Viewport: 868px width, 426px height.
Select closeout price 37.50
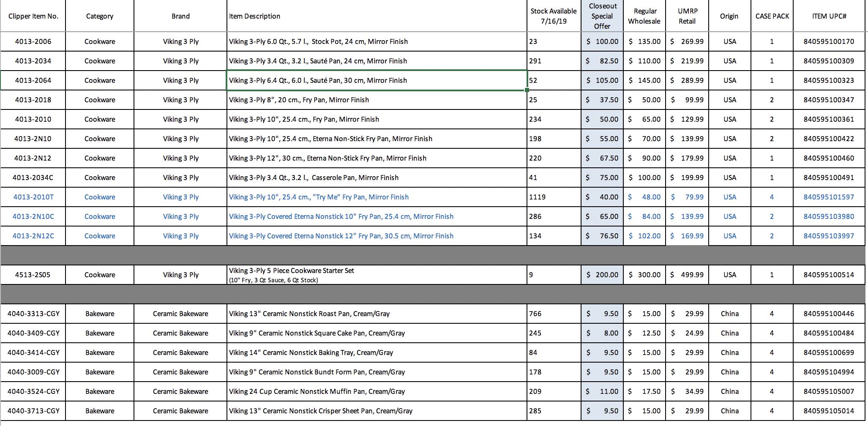point(602,100)
